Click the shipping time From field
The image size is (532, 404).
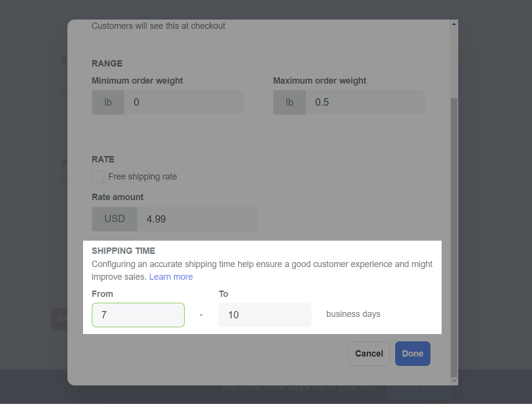point(138,315)
